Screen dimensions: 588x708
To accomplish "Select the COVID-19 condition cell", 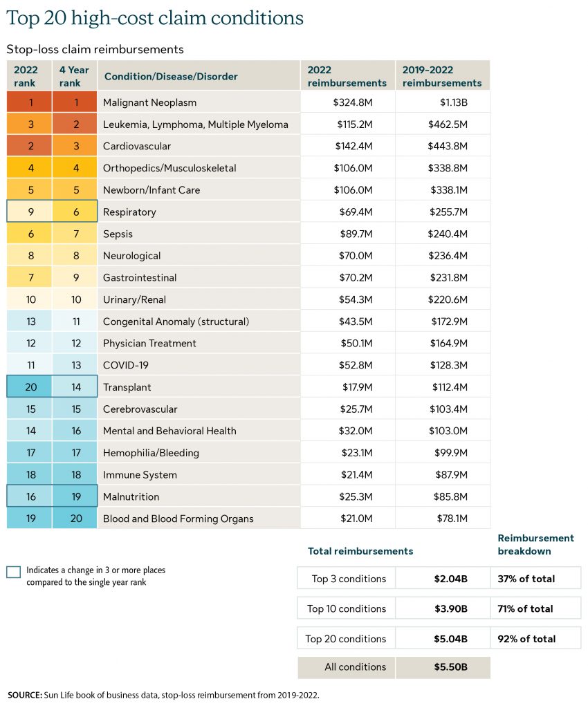I will (126, 365).
